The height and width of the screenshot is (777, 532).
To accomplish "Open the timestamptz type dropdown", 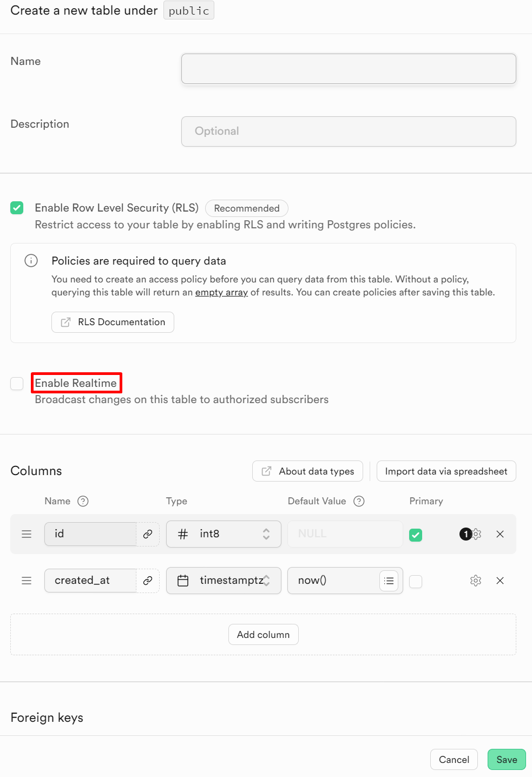I will [224, 581].
